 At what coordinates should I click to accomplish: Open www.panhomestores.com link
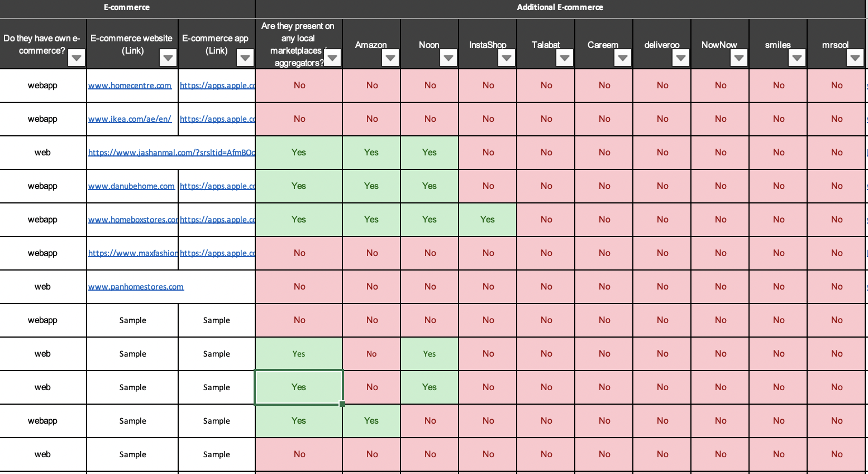tap(136, 287)
